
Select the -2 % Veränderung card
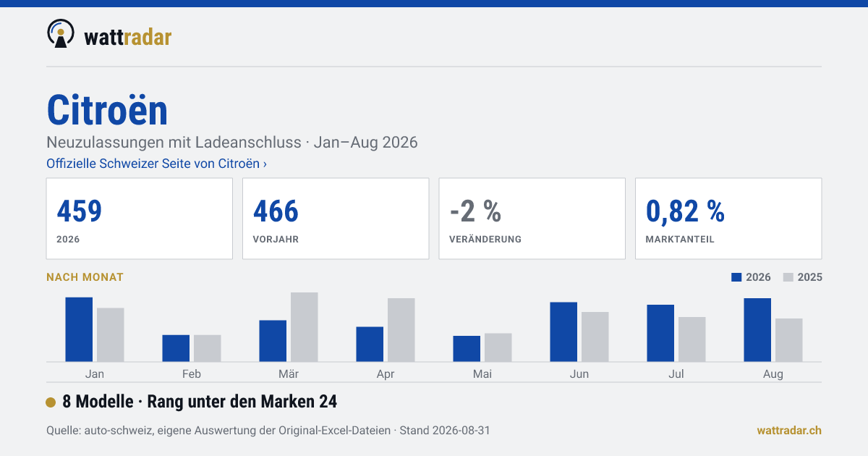click(x=532, y=219)
